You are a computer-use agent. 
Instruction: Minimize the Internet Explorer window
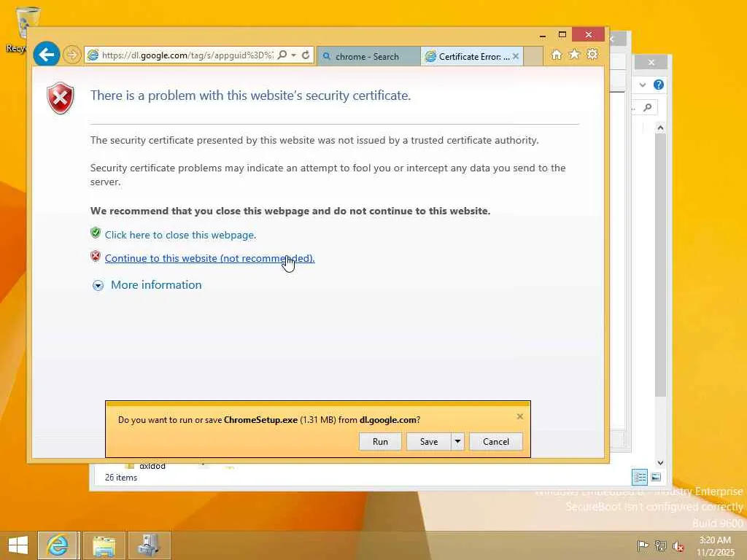tap(543, 35)
